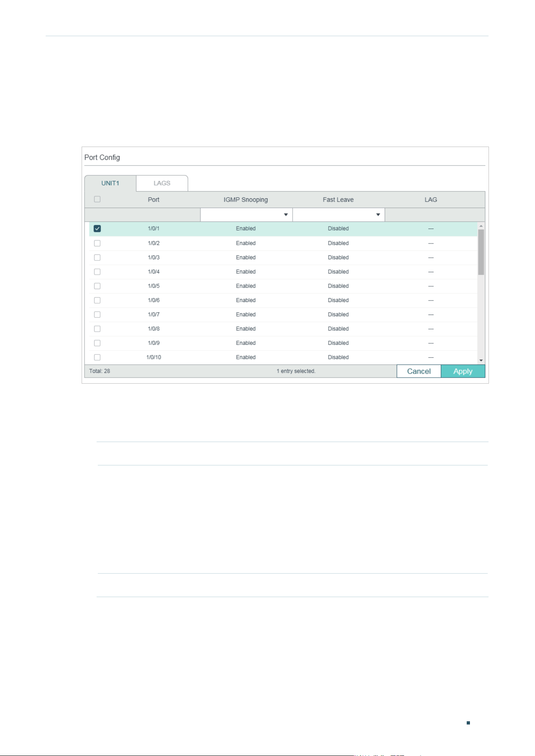Click the '1 entry selected.' status text
Viewport: 535px width, 756px height.
(x=296, y=371)
